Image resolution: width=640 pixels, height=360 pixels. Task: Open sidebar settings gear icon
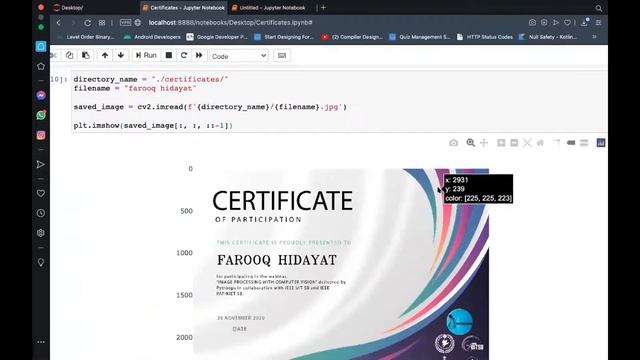[x=41, y=233]
